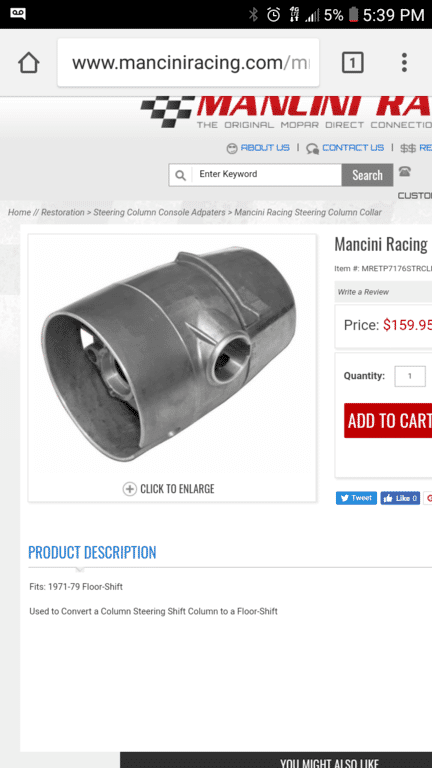The height and width of the screenshot is (768, 432).
Task: Click the plus icon to enlarge image
Action: click(129, 489)
